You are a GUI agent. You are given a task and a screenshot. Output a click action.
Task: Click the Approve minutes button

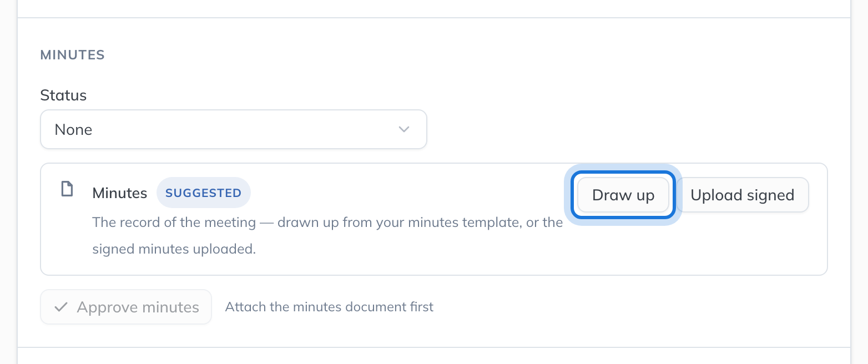(x=126, y=307)
